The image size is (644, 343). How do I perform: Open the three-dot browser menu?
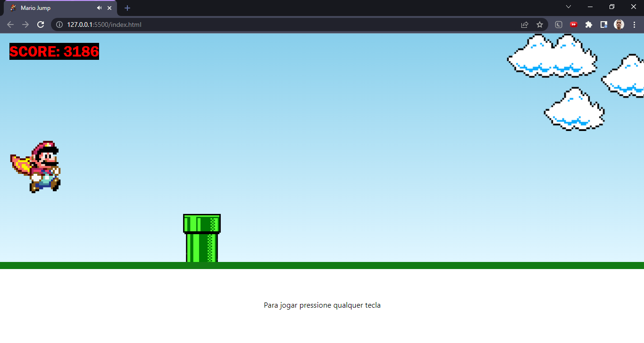[x=634, y=24]
